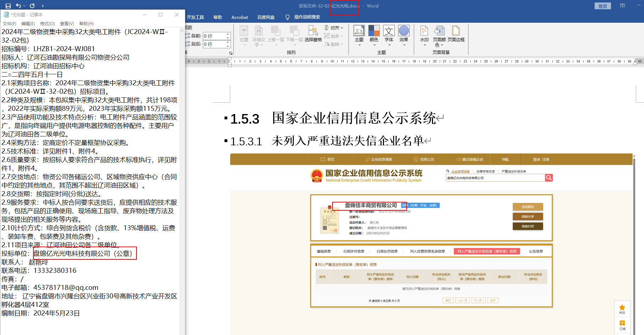Viewport: 644px width, 335px height.
Task: Open the Acrobat ribbon tab
Action: 240,17
